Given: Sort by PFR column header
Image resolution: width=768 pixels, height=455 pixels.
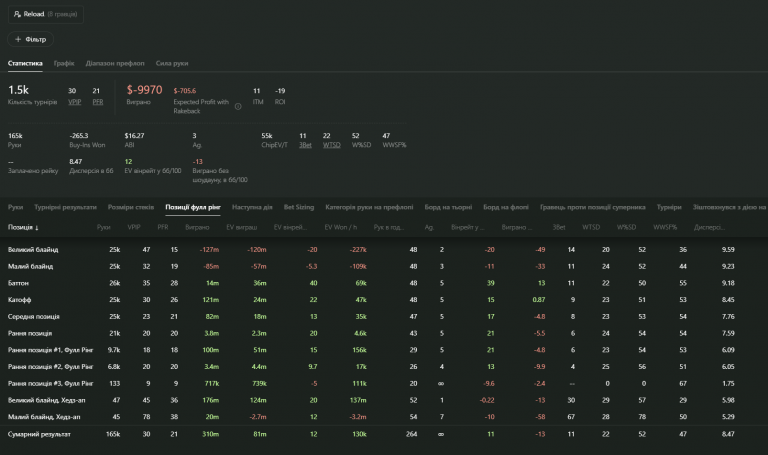Looking at the screenshot, I should [x=163, y=227].
